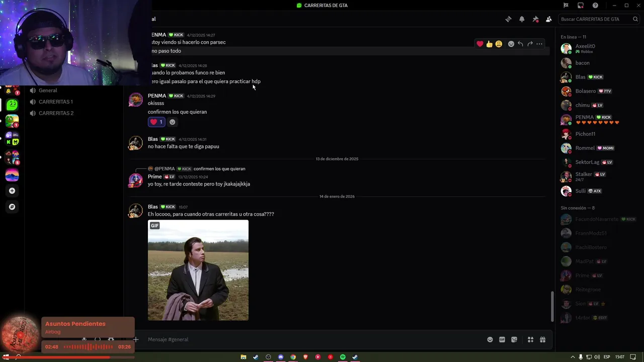React with the heart emoji on hovered message
644x362 pixels.
pos(480,44)
